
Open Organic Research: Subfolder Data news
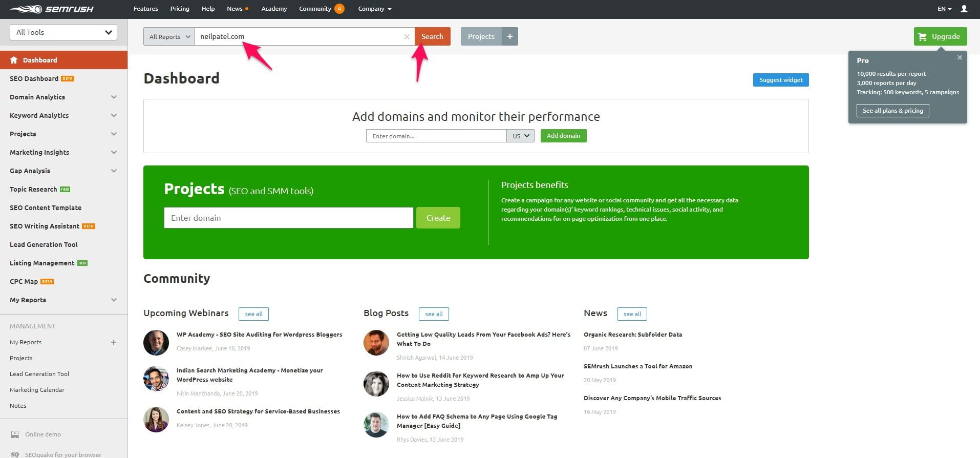(x=633, y=335)
